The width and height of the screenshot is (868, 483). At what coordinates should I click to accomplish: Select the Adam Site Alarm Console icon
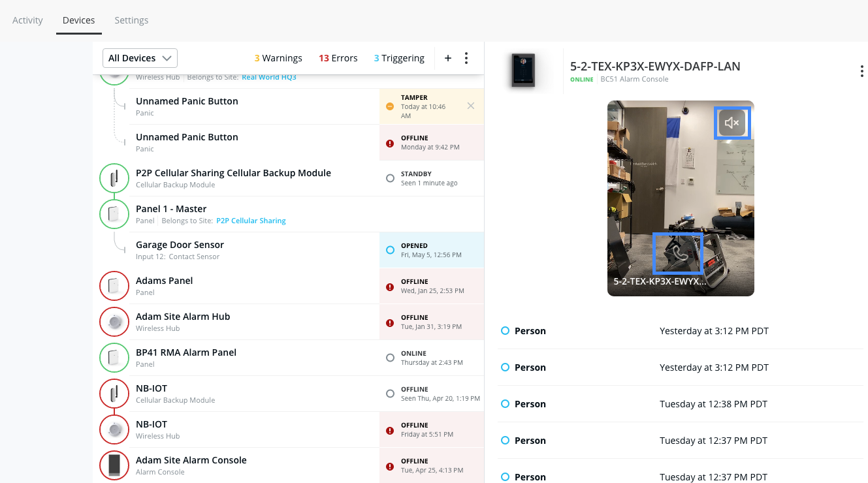pyautogui.click(x=114, y=465)
